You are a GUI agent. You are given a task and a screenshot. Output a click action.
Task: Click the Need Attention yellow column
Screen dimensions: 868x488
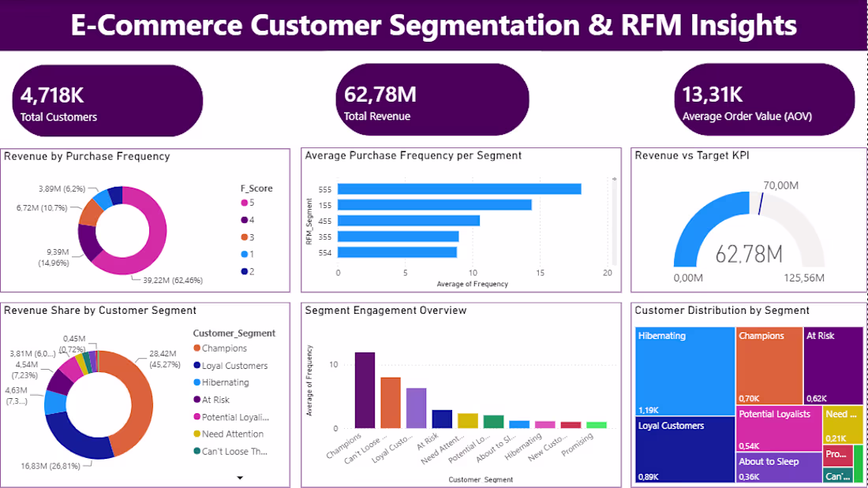[468, 420]
